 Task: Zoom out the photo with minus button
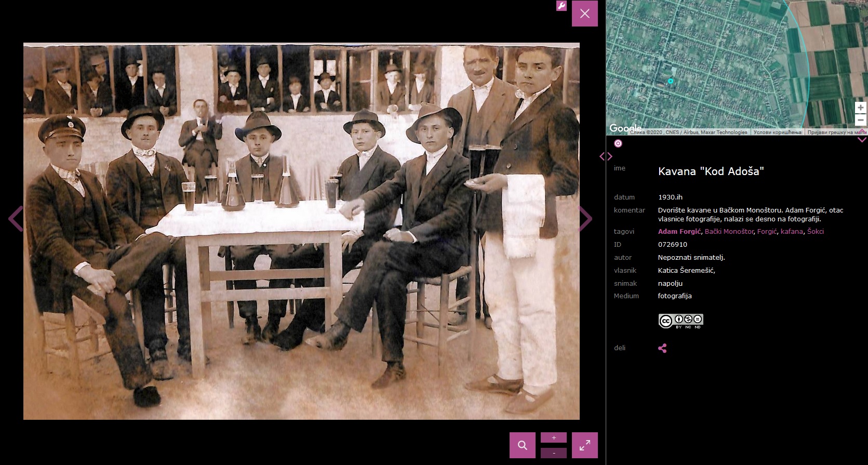pos(553,453)
